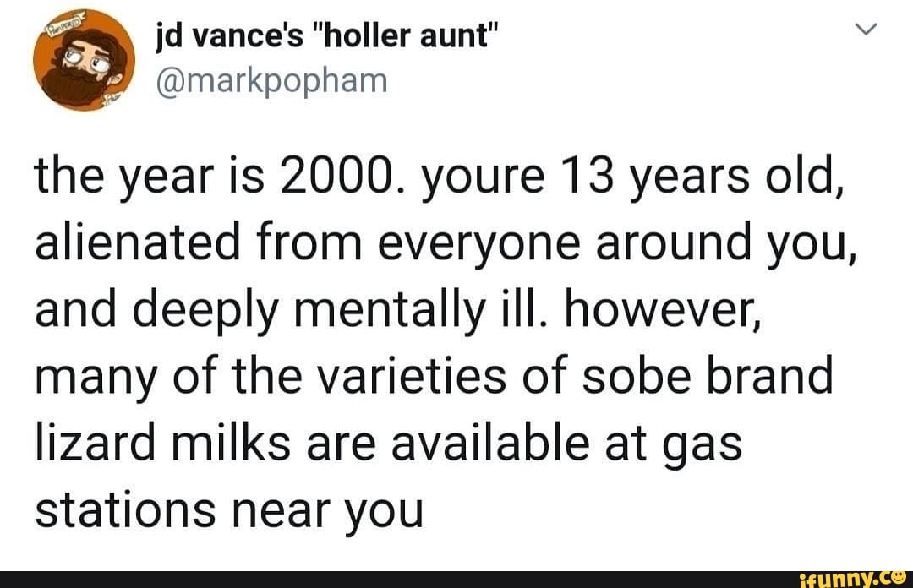Click the display name jd vance's "holler aunt"

click(x=325, y=34)
